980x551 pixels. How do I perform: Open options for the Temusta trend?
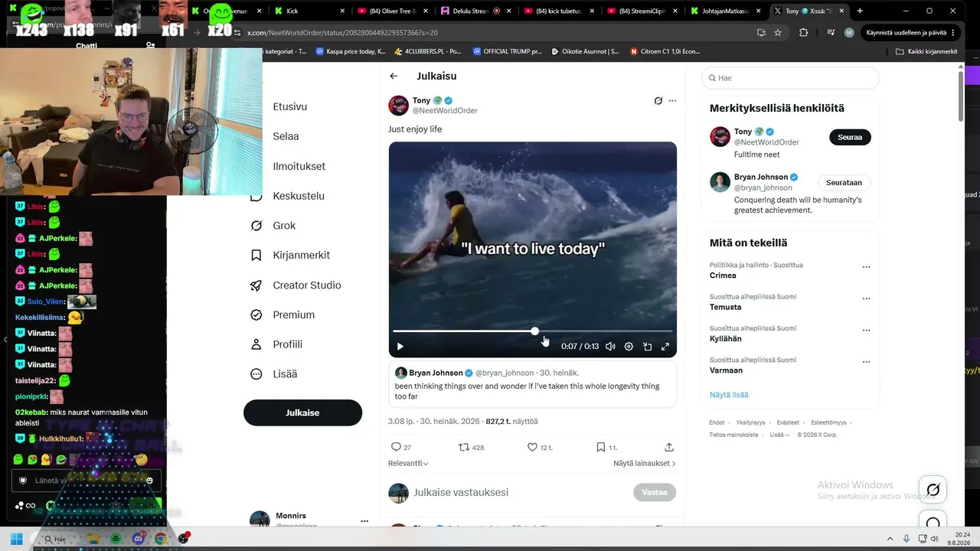pyautogui.click(x=866, y=298)
